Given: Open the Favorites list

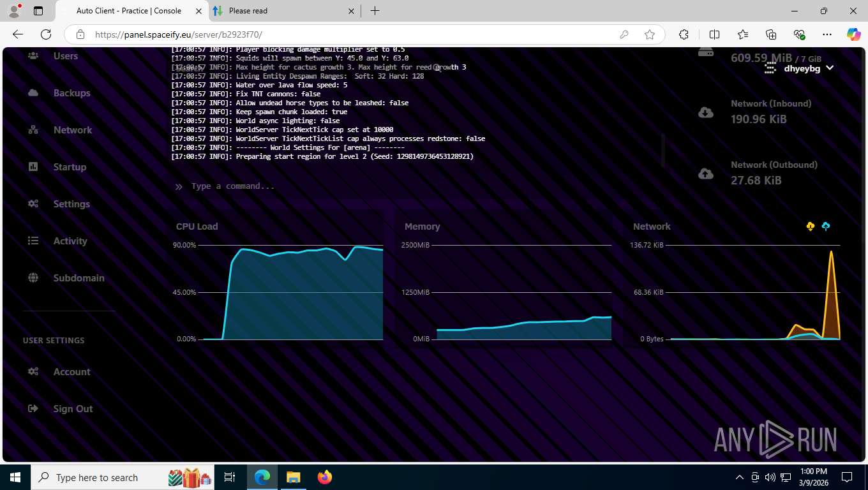Looking at the screenshot, I should [743, 34].
